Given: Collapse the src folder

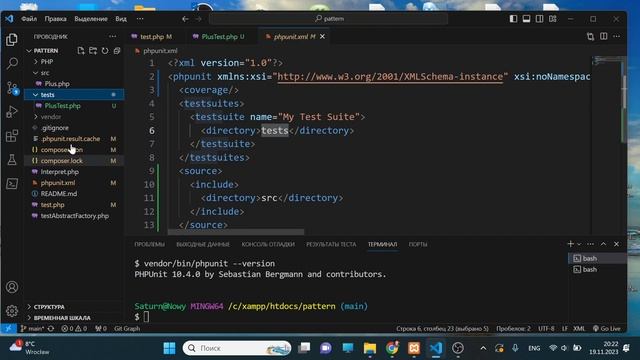Looking at the screenshot, I should click(36, 73).
